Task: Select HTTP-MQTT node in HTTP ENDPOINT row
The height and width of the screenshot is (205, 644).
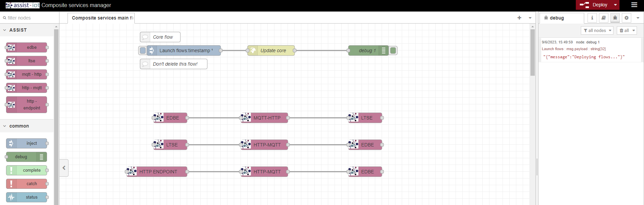Action: (x=264, y=172)
